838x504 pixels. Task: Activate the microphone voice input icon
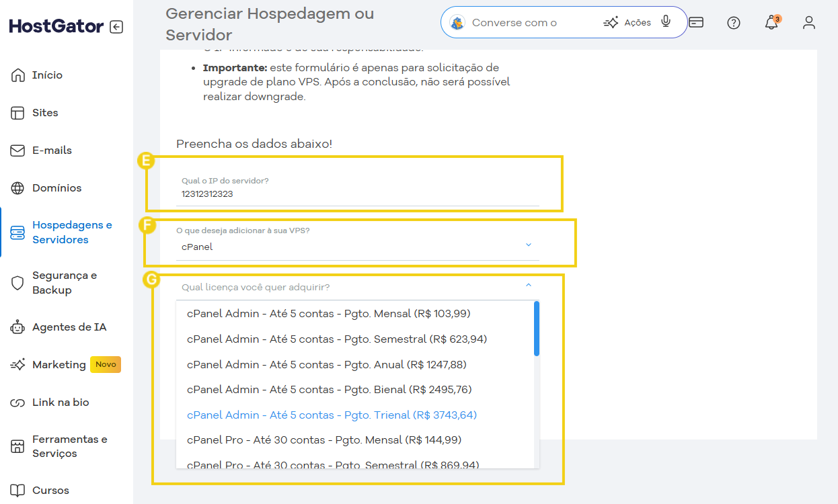(x=666, y=22)
